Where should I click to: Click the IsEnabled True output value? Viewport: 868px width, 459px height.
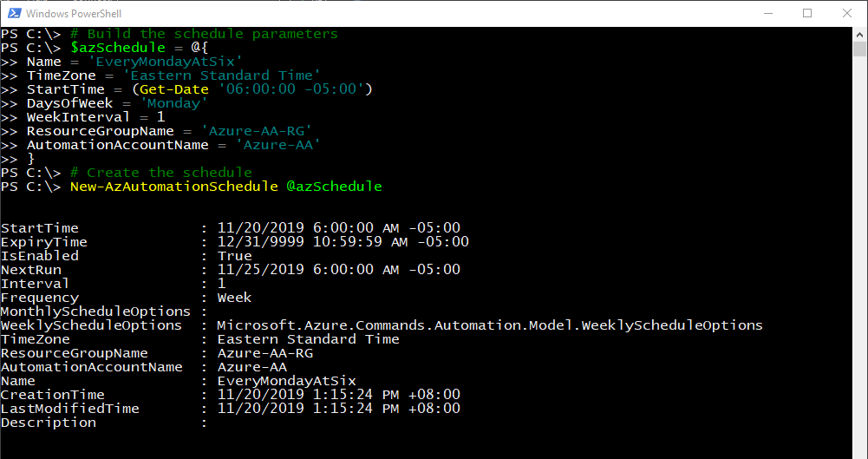pyautogui.click(x=234, y=256)
